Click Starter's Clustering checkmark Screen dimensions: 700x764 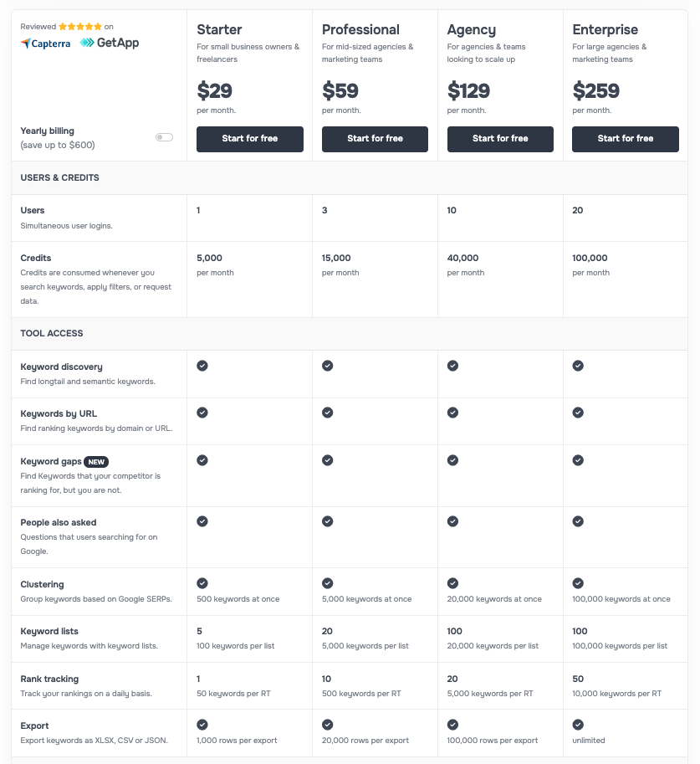pos(202,583)
